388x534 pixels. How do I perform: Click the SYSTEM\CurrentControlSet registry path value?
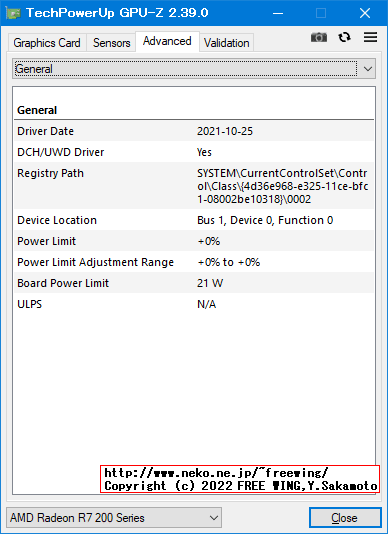point(282,186)
